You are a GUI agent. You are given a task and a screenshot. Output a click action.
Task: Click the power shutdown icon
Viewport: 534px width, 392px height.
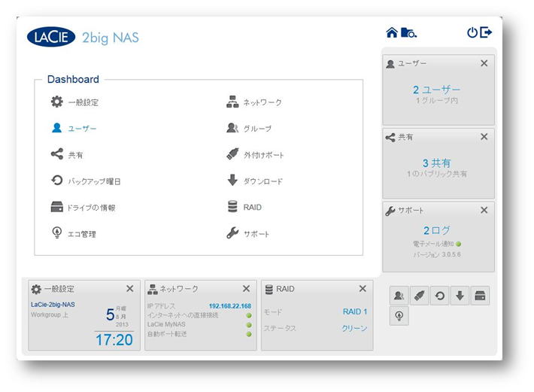pyautogui.click(x=472, y=32)
